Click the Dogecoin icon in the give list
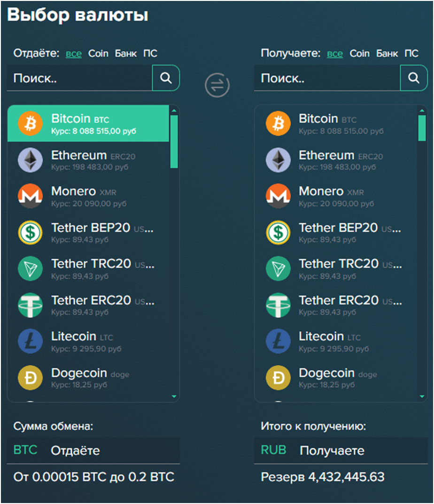The width and height of the screenshot is (434, 504). [x=30, y=378]
